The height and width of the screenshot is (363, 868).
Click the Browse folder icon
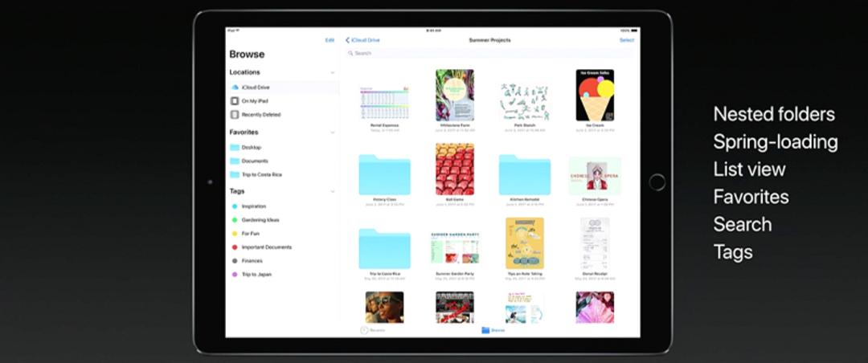click(485, 330)
